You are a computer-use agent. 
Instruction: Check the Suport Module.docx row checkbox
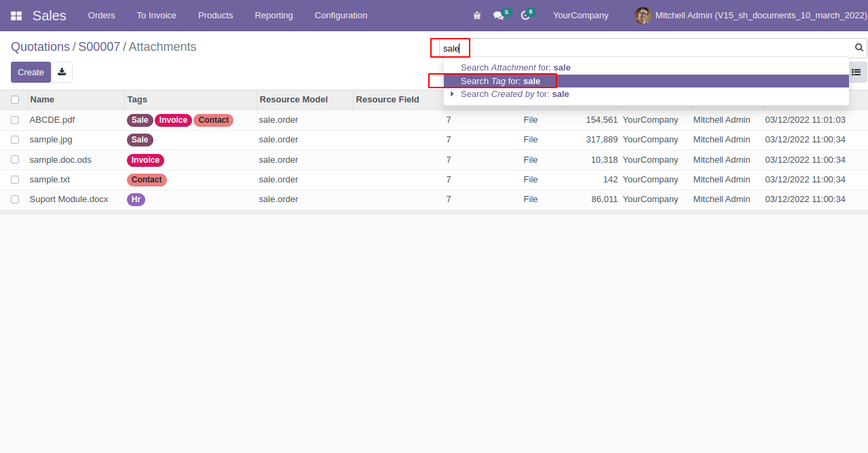tap(15, 199)
